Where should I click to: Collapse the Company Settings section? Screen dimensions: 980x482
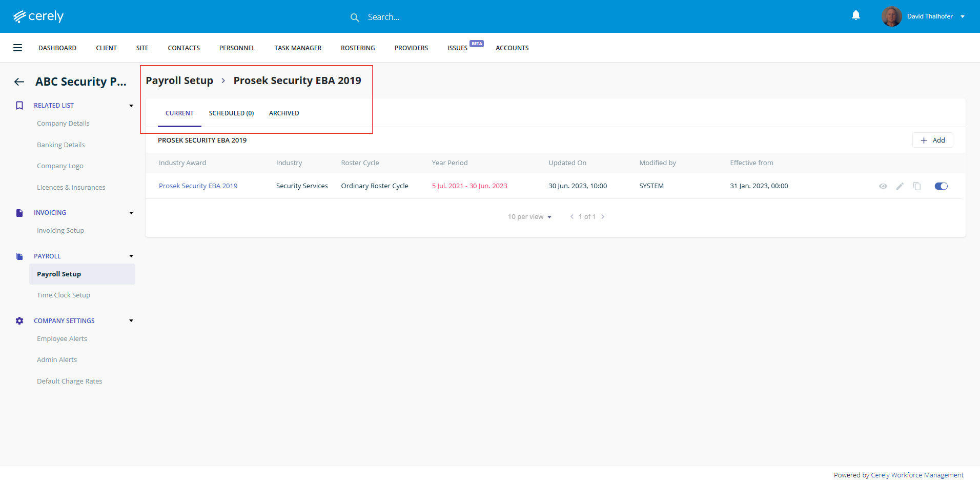(131, 321)
